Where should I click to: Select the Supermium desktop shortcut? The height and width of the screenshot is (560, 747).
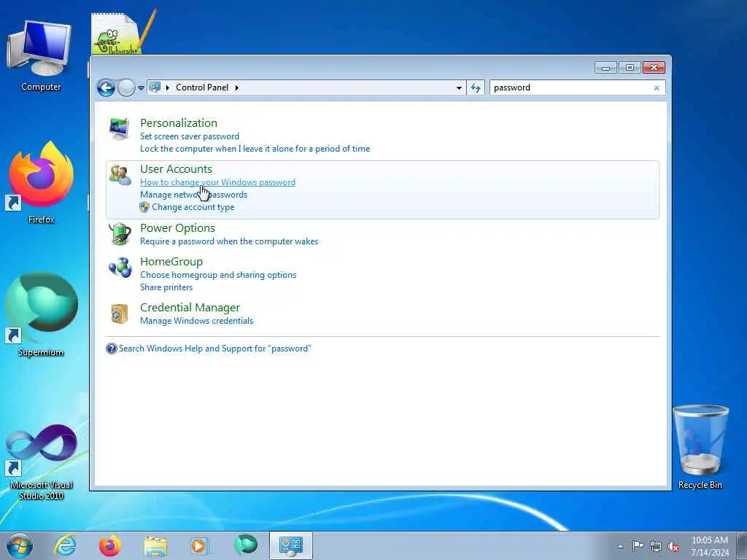[41, 315]
